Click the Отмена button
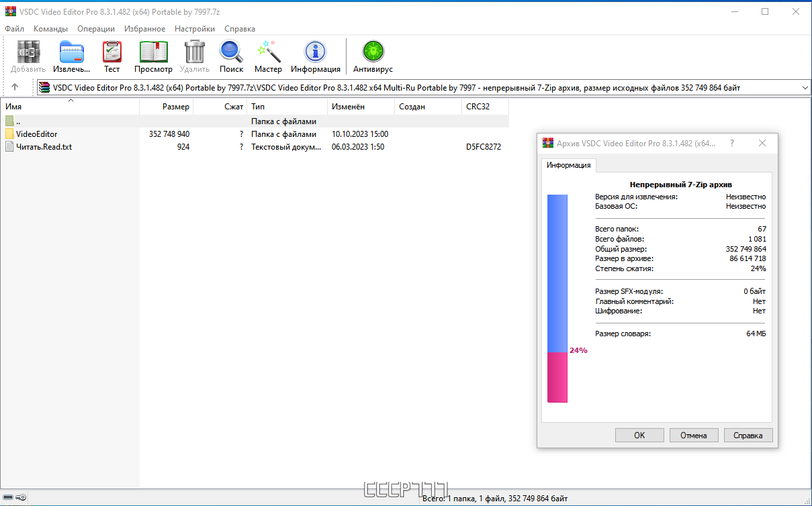The width and height of the screenshot is (812, 506). tap(694, 436)
